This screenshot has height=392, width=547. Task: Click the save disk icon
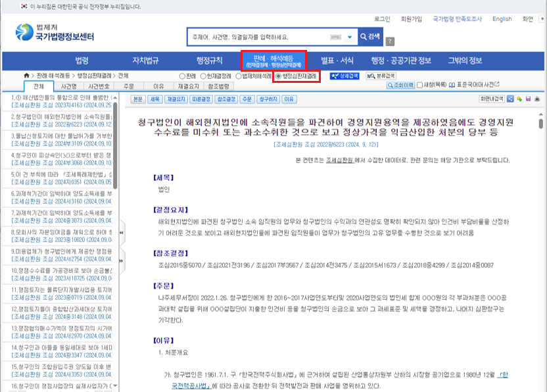527,99
